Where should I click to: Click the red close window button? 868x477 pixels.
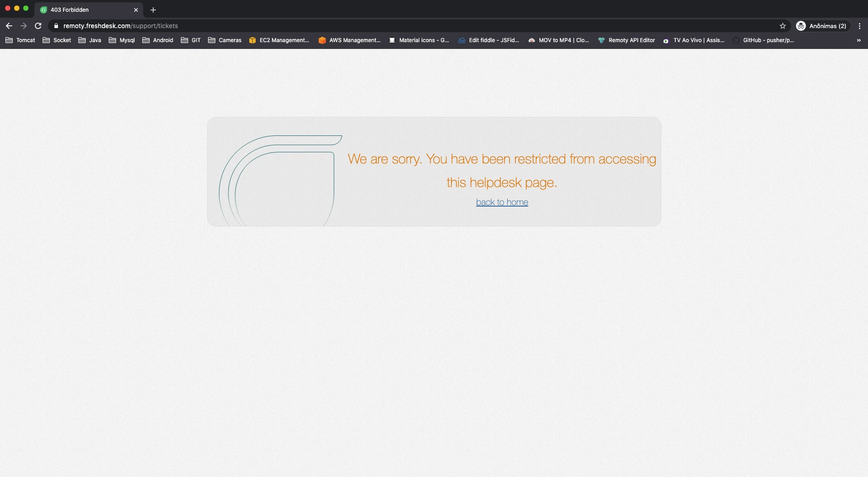tap(8, 8)
